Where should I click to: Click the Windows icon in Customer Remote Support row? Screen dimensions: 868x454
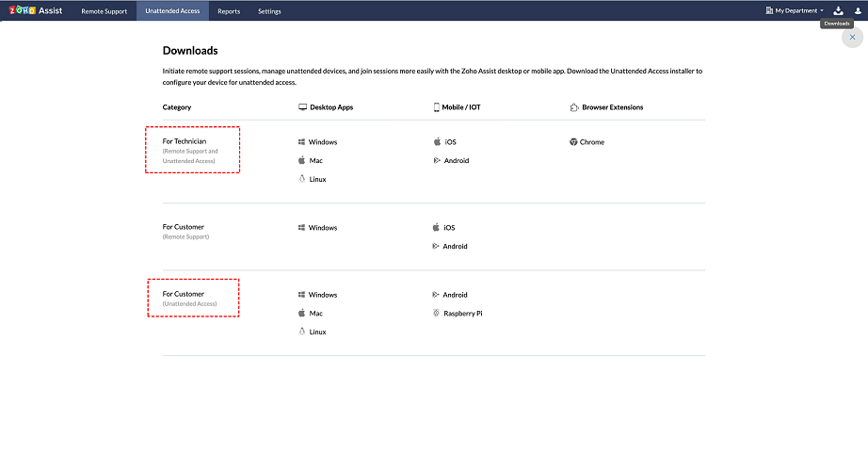[x=301, y=228]
